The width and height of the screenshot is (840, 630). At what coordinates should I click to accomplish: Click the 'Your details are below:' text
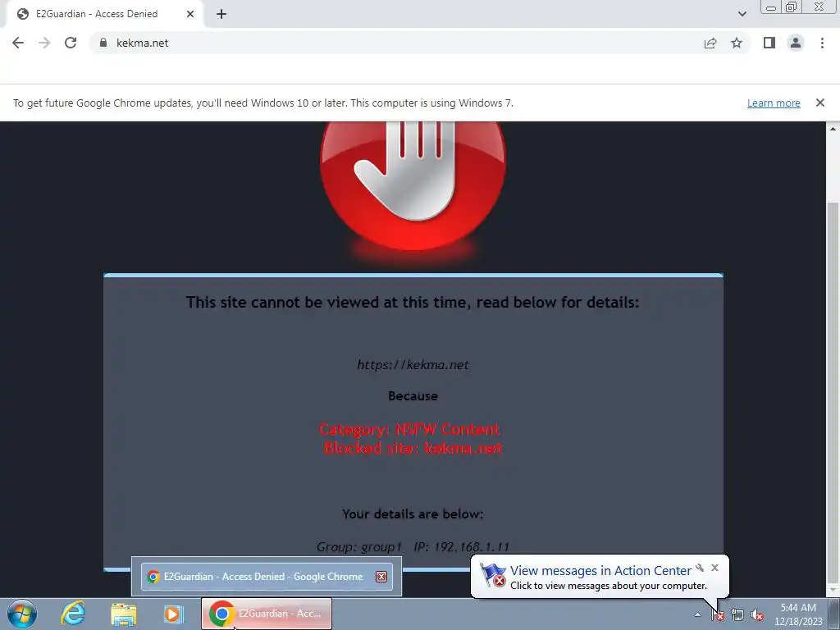point(413,514)
